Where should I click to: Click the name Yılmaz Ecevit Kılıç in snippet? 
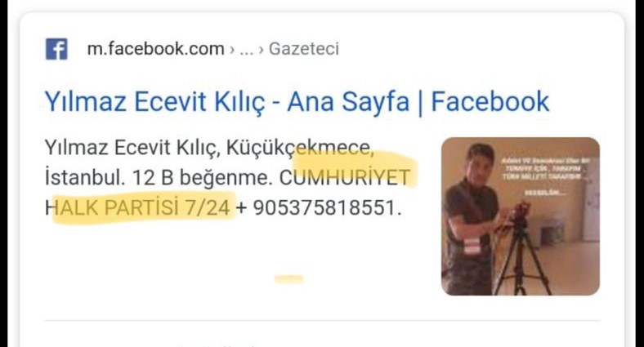pyautogui.click(x=132, y=148)
